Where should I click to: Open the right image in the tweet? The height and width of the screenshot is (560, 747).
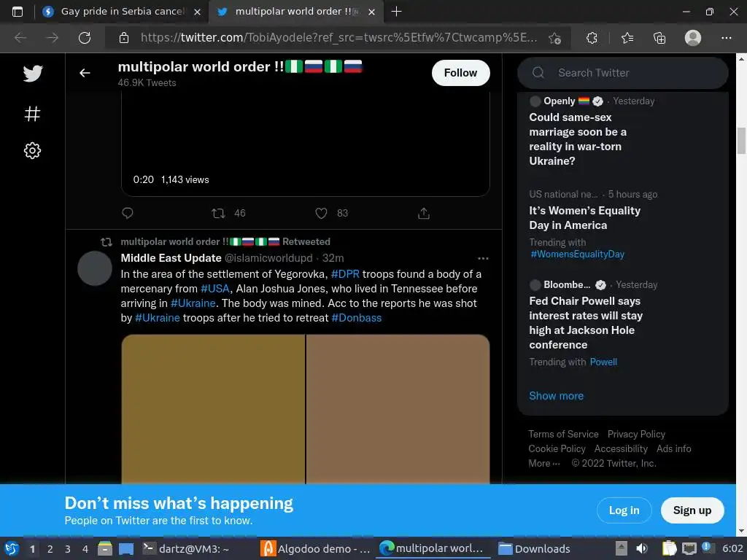click(x=398, y=409)
